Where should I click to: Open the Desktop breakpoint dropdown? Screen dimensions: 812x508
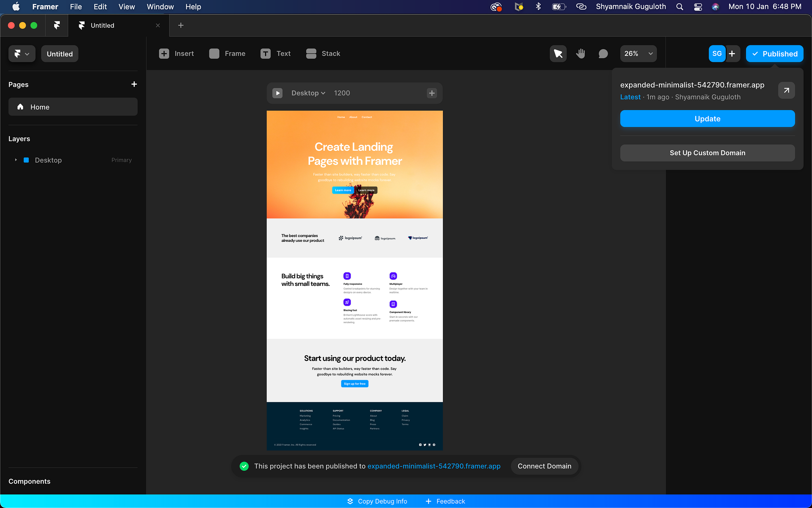point(308,93)
